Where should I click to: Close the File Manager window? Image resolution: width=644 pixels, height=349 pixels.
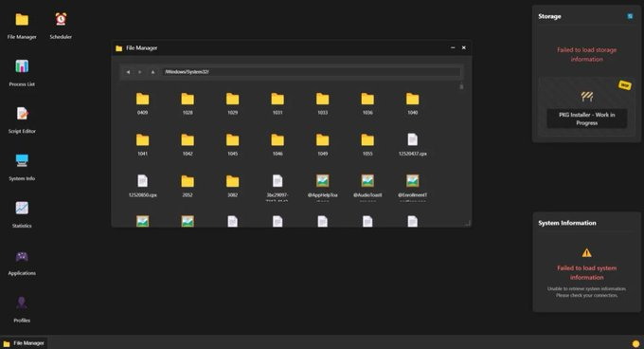[464, 47]
